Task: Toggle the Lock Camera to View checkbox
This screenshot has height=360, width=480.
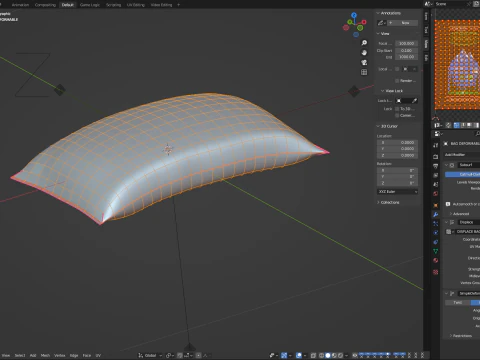Action: [x=397, y=115]
